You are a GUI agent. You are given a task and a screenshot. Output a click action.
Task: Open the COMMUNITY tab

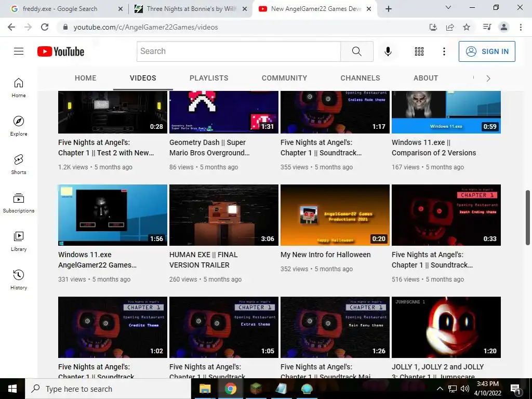point(284,78)
